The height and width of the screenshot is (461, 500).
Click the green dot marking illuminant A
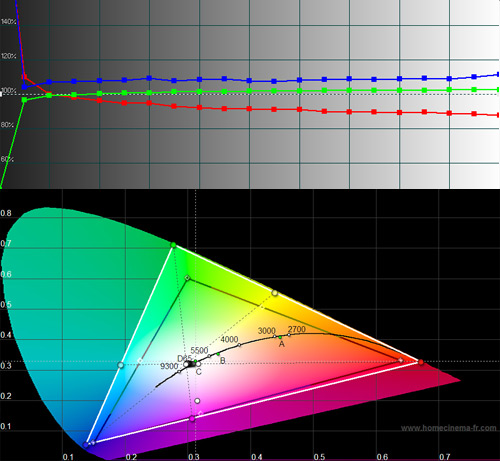coord(280,337)
